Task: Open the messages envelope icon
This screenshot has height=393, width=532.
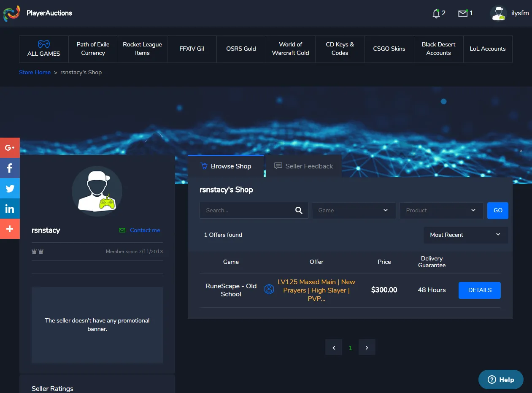Action: pos(463,14)
